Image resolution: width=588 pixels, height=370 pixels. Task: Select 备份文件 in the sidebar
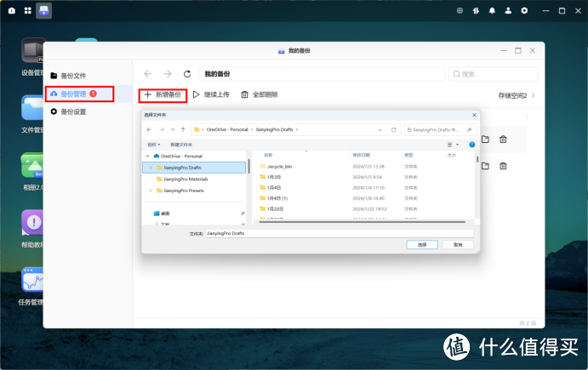tap(73, 76)
